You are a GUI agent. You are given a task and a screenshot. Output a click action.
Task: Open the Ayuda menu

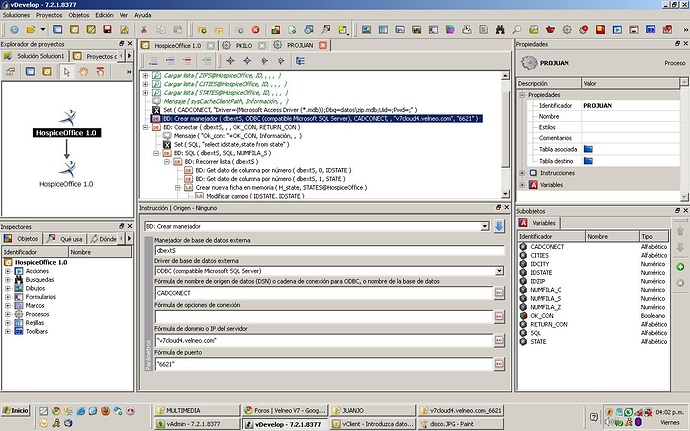point(143,15)
